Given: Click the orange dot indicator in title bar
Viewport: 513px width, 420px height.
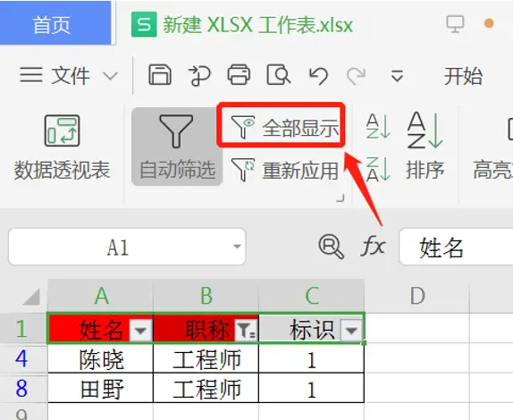Looking at the screenshot, I should pos(489,23).
